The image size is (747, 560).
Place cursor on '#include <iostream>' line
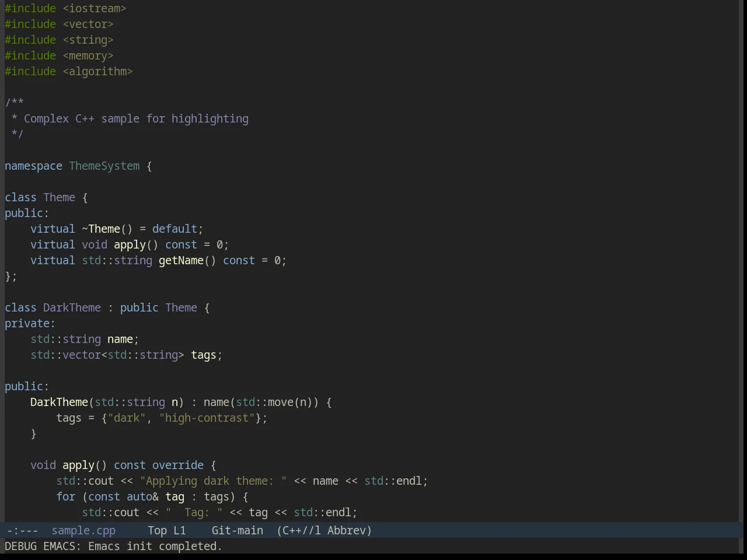(x=65, y=8)
